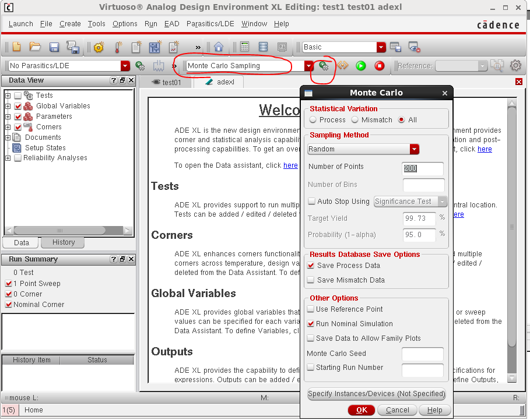Close the Data View panel

[131, 80]
